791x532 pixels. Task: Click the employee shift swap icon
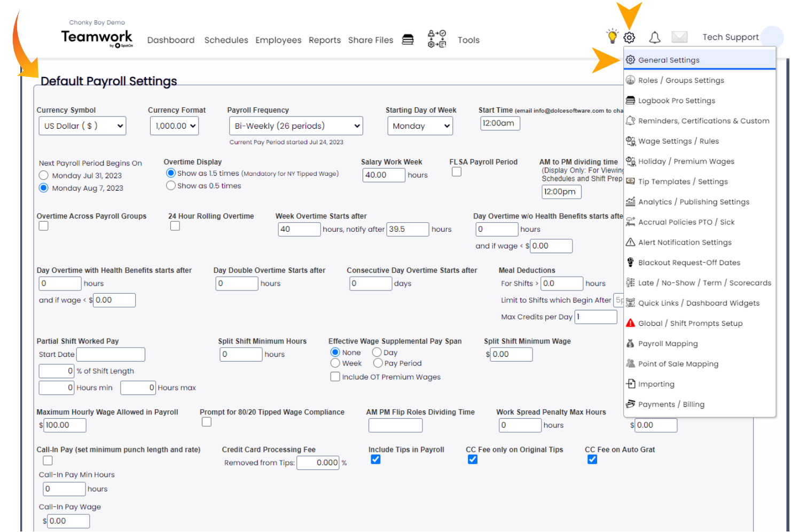[x=437, y=39]
